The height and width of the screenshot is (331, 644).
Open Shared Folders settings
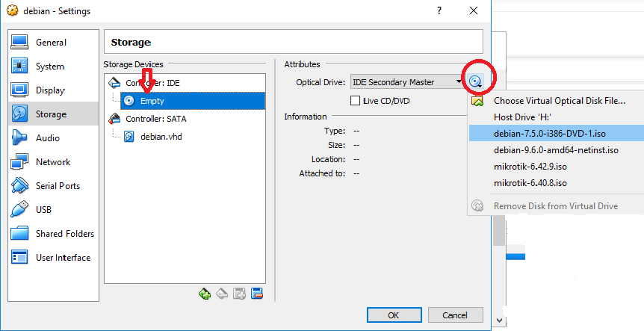point(53,234)
